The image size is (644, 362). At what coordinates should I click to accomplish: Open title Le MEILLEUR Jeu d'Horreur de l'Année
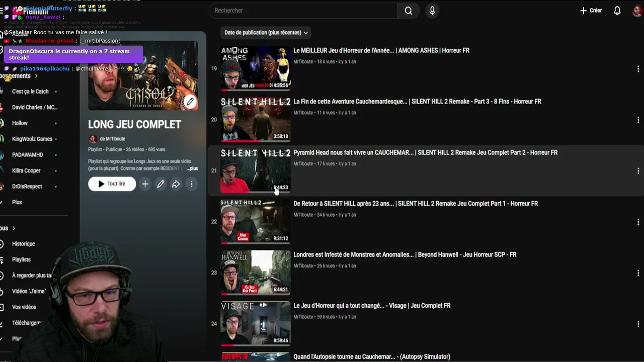(381, 50)
